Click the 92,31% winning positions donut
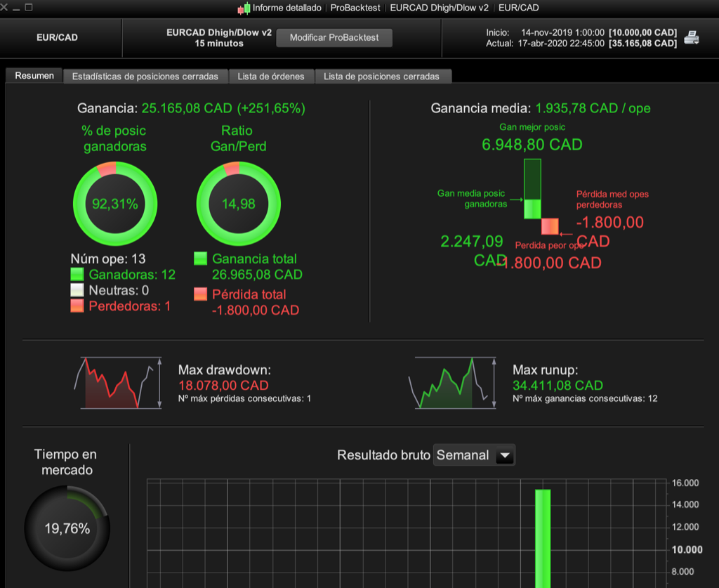Screen dimensions: 719x588 [x=115, y=204]
